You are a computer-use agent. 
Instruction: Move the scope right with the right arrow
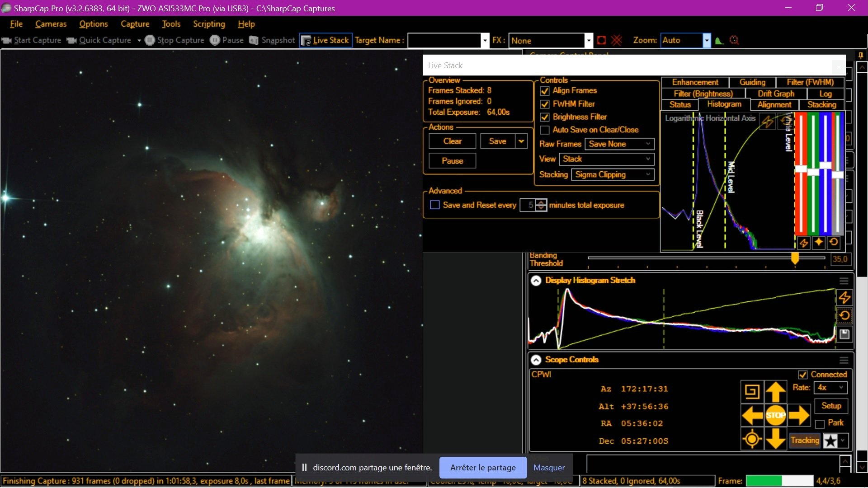(799, 415)
